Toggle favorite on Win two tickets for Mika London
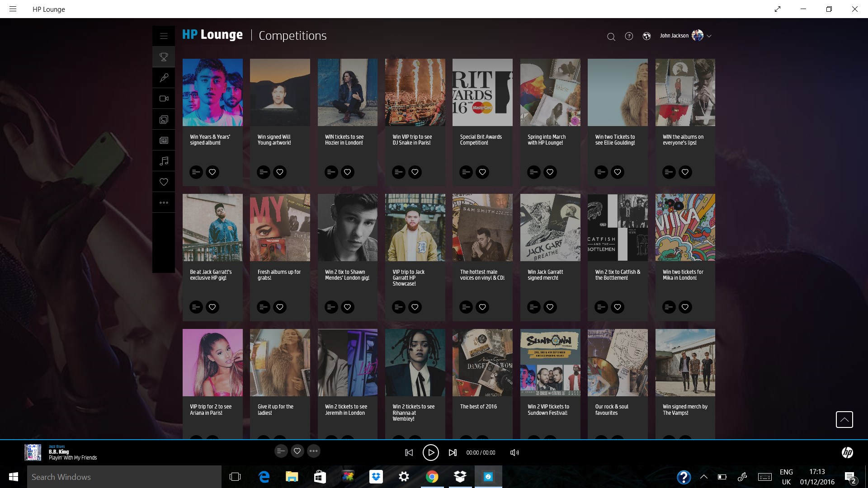This screenshot has height=488, width=868. (685, 307)
